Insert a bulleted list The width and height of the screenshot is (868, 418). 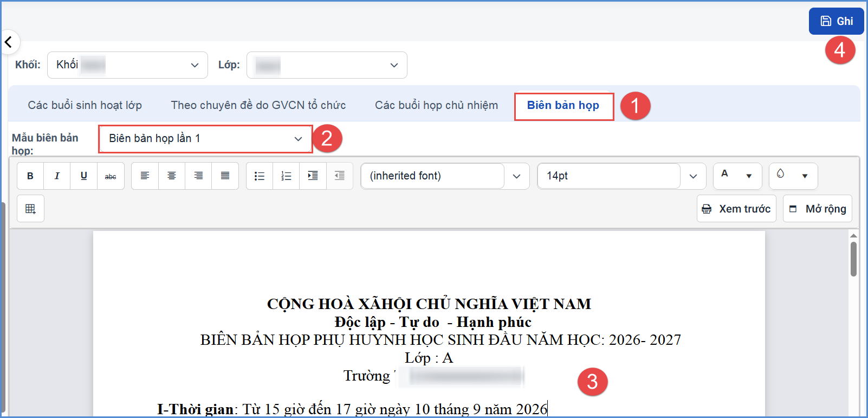(x=260, y=176)
